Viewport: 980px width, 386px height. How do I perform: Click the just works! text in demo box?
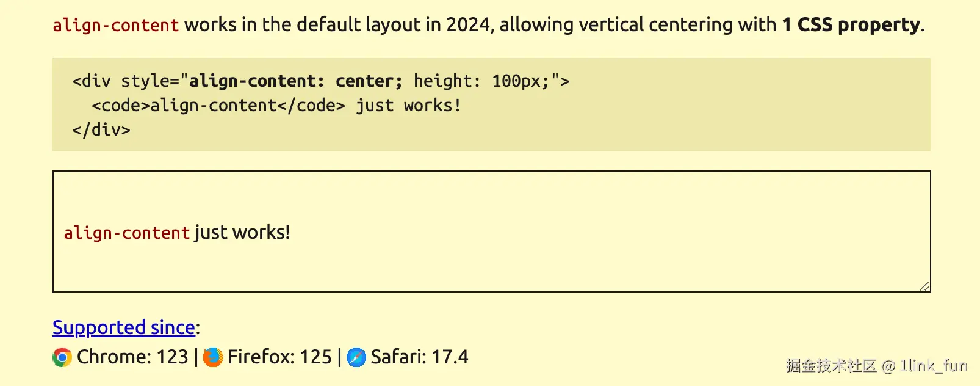(x=242, y=233)
